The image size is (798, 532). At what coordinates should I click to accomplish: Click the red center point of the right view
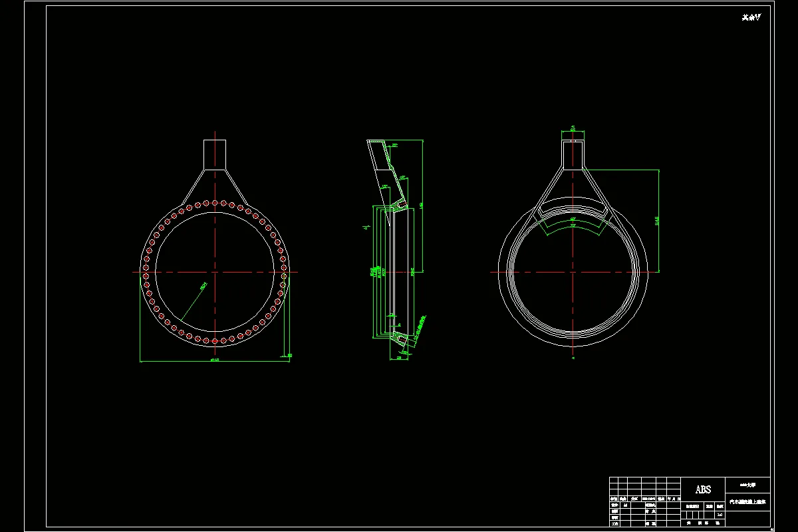tap(573, 272)
